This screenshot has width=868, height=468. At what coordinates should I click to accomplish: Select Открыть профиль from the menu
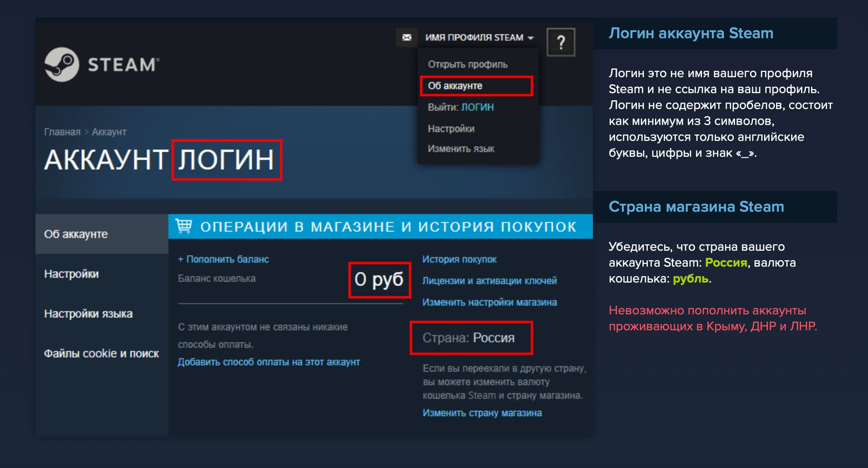[467, 64]
